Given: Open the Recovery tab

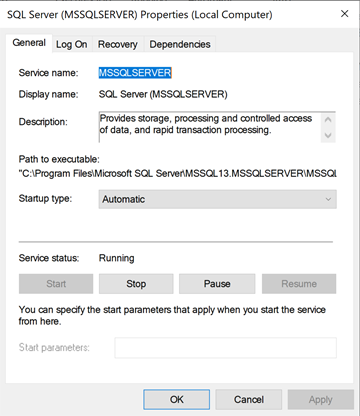Looking at the screenshot, I should coord(118,44).
